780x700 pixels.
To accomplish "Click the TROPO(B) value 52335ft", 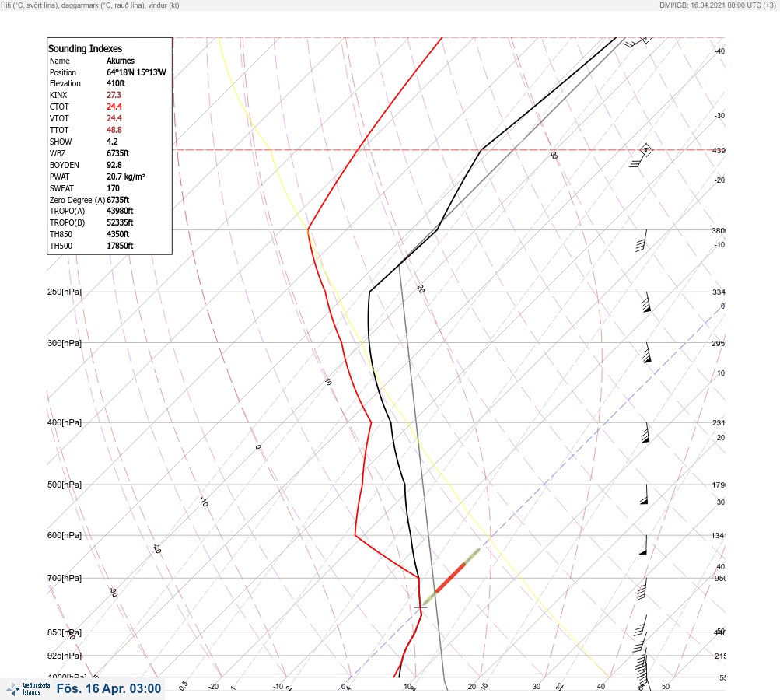I will (x=120, y=222).
